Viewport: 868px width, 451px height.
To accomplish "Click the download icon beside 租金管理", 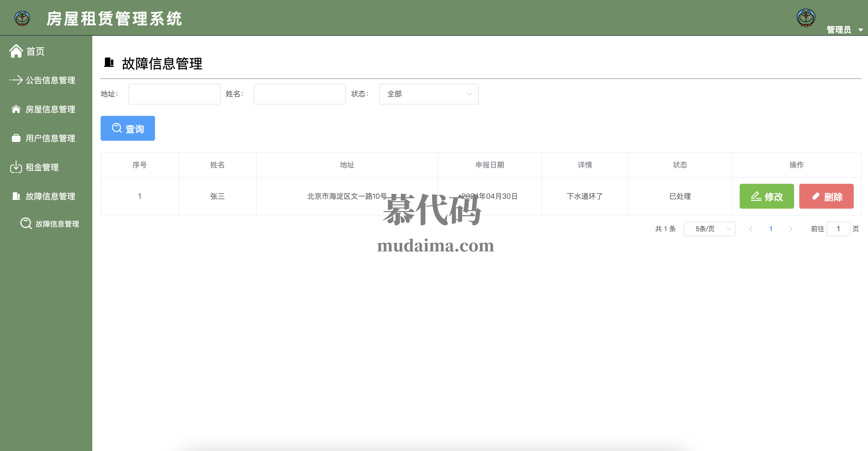I will point(16,167).
